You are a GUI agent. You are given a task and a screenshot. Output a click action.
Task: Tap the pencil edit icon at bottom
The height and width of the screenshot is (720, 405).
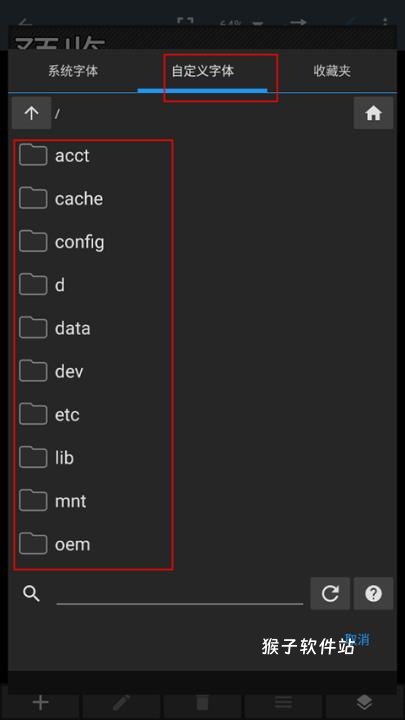121,702
